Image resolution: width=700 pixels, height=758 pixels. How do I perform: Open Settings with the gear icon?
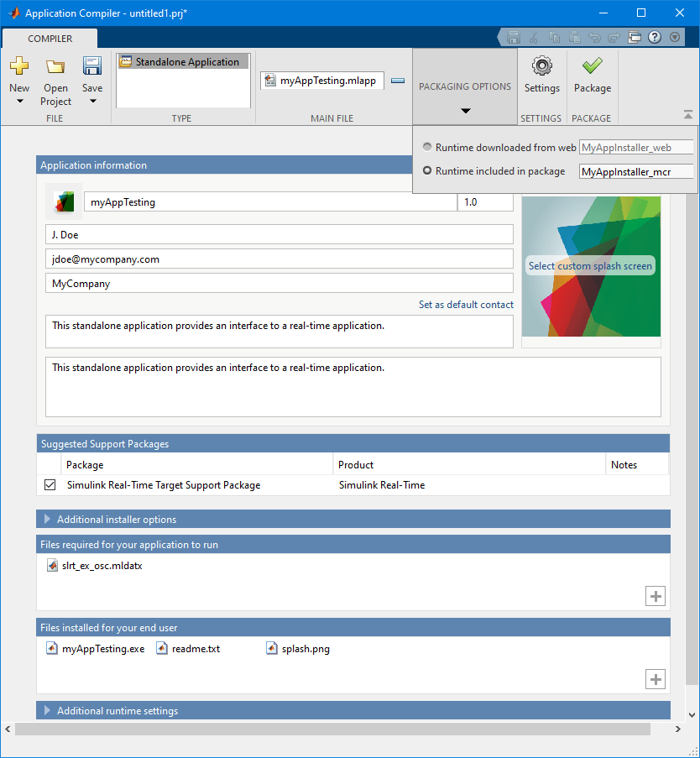[x=541, y=66]
